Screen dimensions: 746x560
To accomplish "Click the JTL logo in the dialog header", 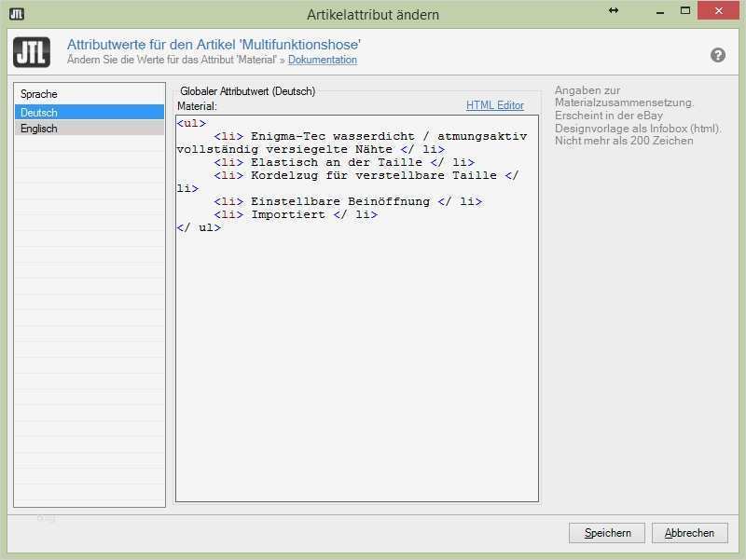I will tap(33, 53).
